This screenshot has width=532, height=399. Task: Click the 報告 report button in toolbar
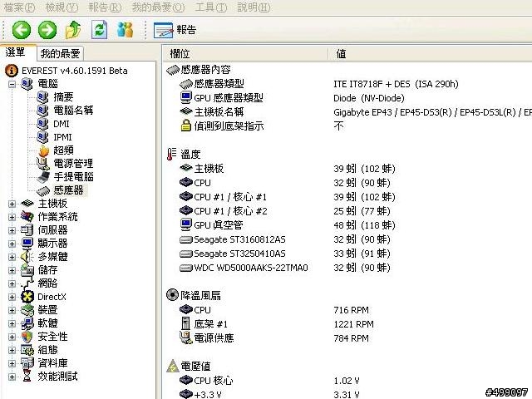[175, 30]
